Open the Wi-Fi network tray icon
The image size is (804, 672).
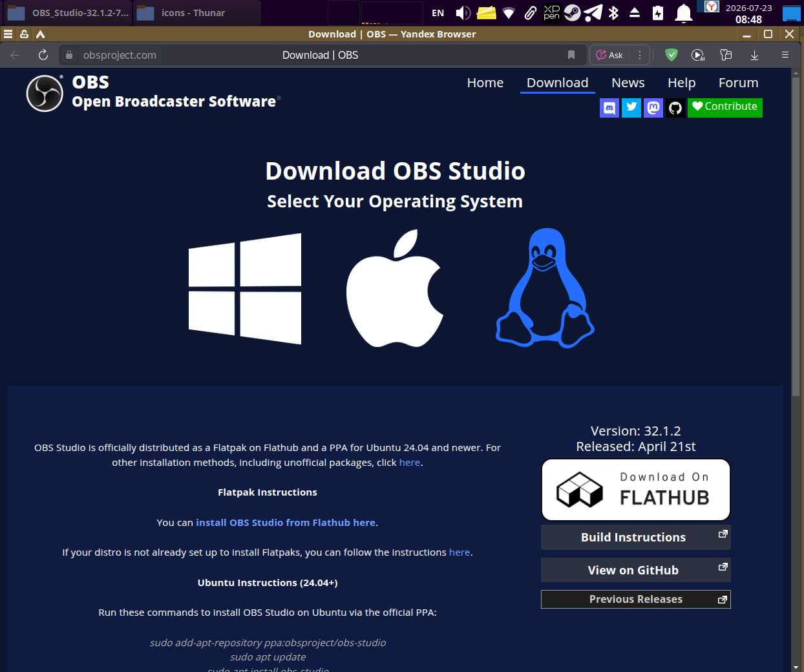coord(509,13)
